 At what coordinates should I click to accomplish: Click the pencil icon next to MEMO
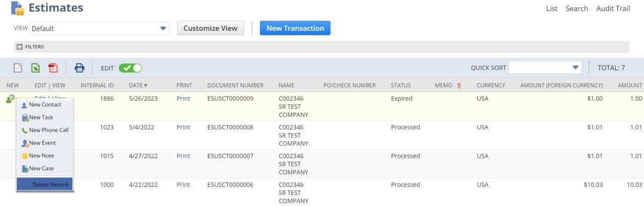point(458,86)
